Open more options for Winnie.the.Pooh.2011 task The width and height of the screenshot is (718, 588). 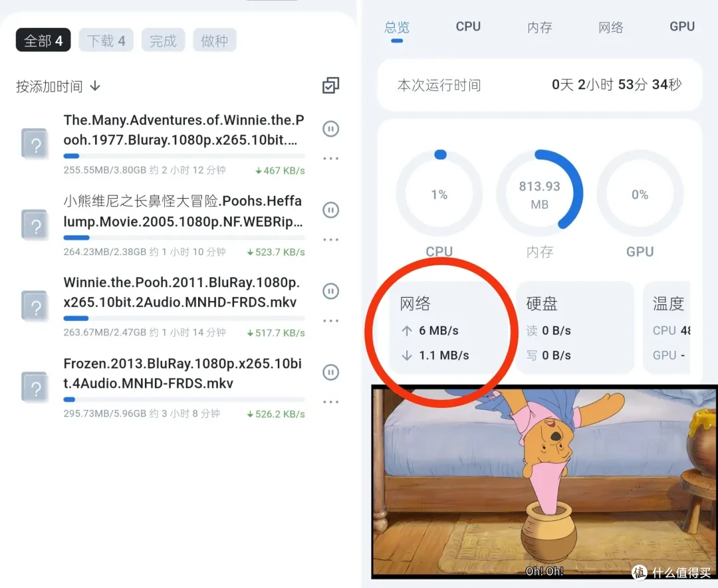coord(330,321)
